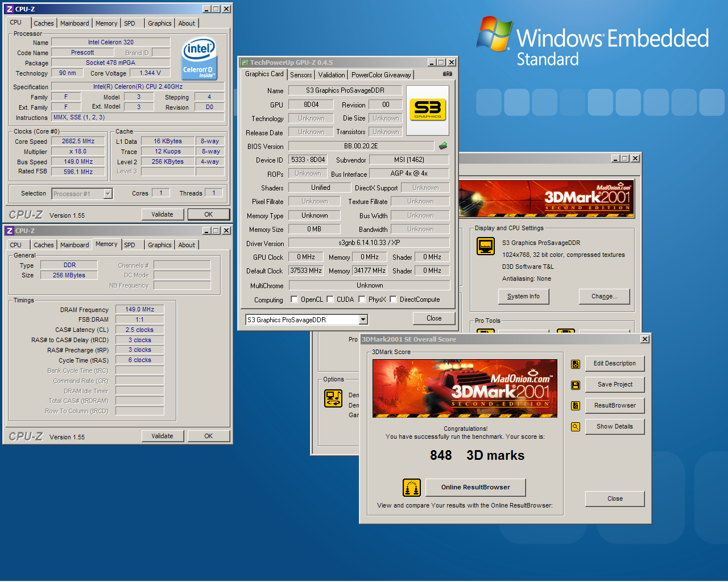
Task: Open the PowerColor Giveaway tab
Action: pyautogui.click(x=381, y=75)
